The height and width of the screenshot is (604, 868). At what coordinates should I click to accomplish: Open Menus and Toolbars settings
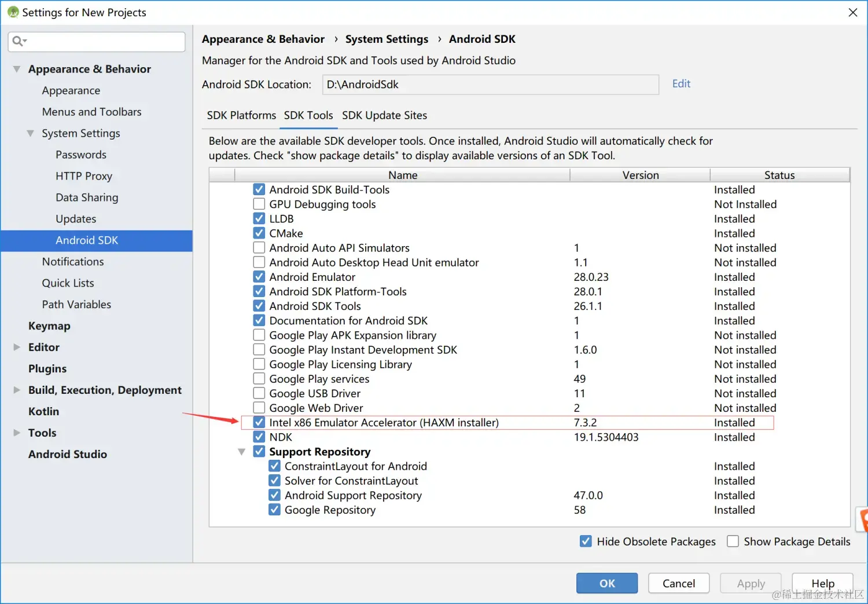click(91, 112)
